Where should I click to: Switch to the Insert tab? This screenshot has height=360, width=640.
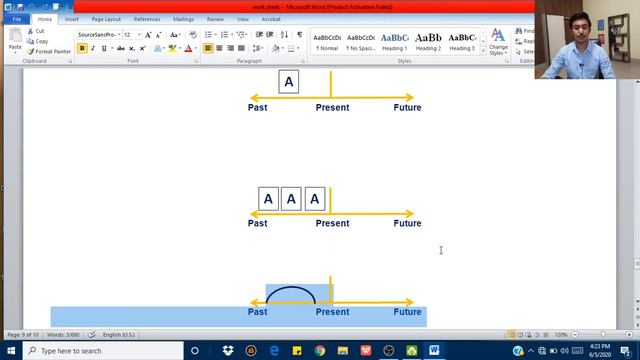pos(71,19)
